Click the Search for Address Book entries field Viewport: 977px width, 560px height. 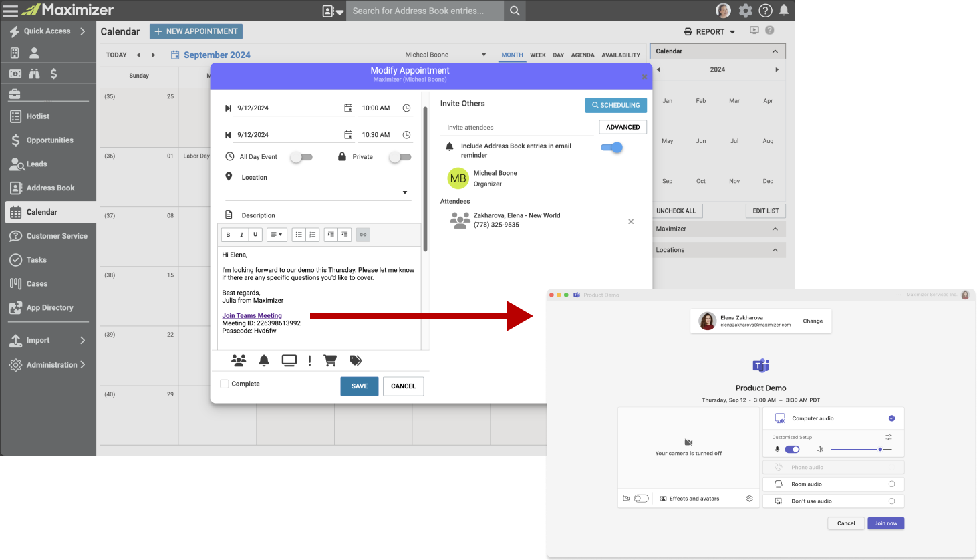(425, 11)
